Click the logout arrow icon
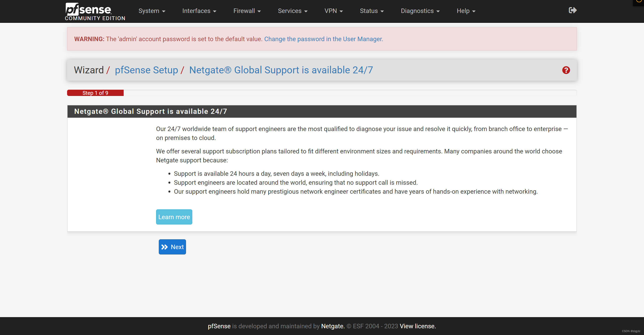644x335 pixels. coord(572,10)
